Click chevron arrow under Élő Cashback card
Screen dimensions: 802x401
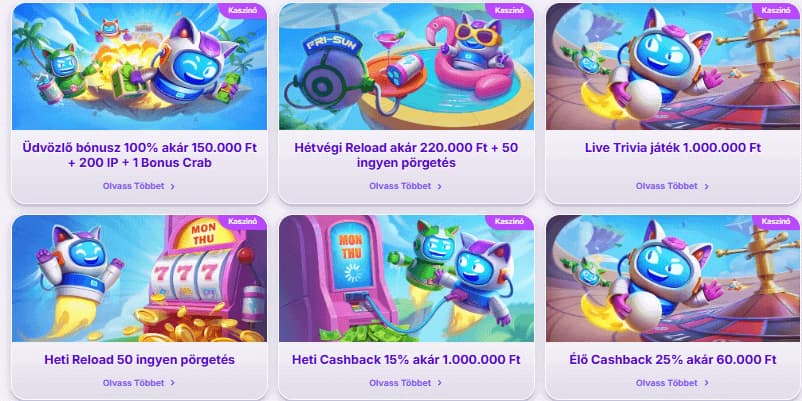(706, 383)
